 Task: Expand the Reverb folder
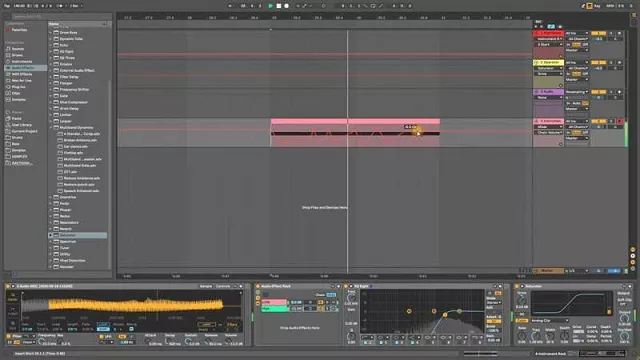tap(51, 229)
